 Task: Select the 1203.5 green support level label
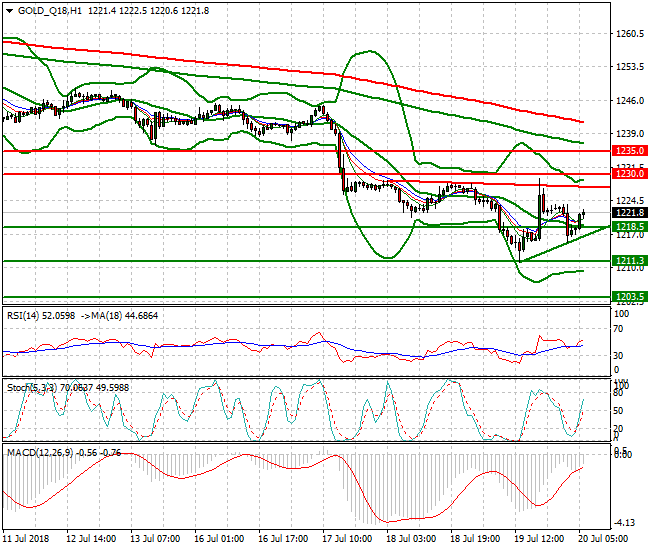630,297
